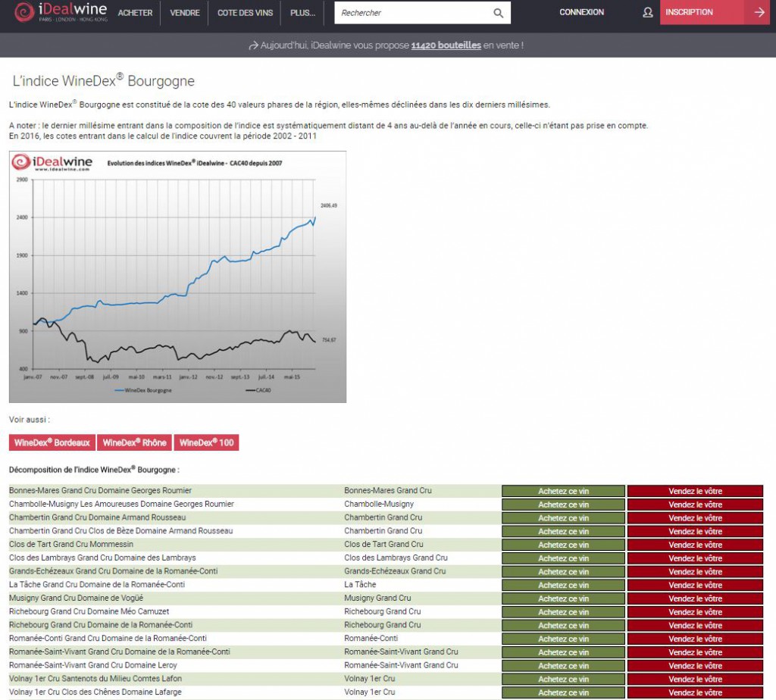
Task: Click Vendez le vôtre for Volnay Santenots
Action: [696, 679]
